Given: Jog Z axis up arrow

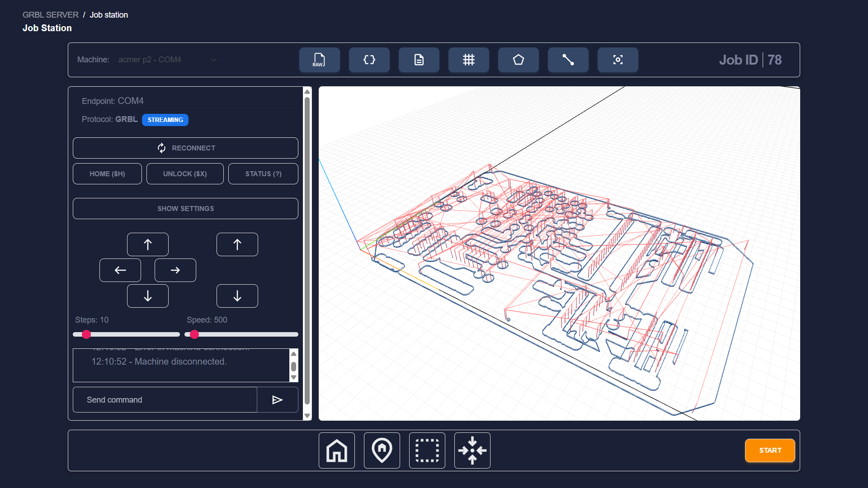Looking at the screenshot, I should click(x=237, y=244).
